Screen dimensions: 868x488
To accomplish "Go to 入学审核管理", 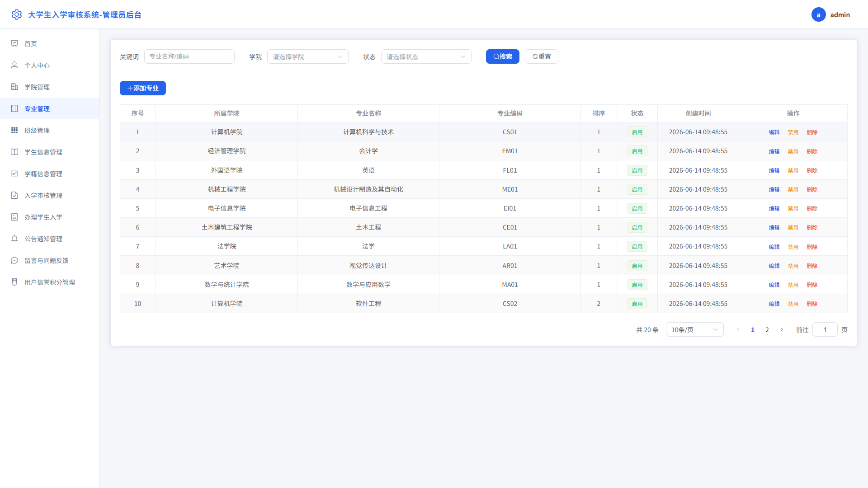I will coord(50,195).
